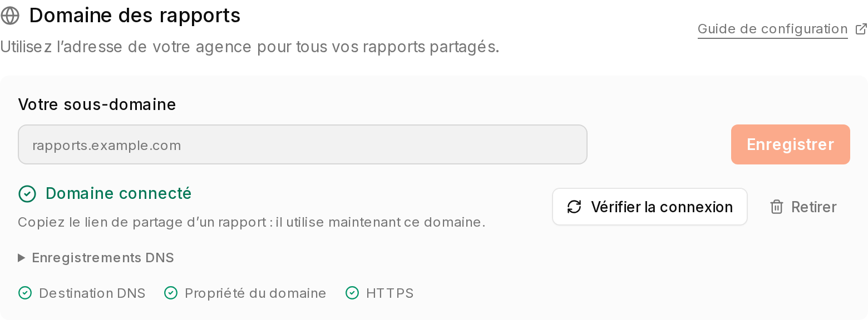Click the refresh icon in Vérifier la connexion
868x320 pixels.
(x=574, y=207)
